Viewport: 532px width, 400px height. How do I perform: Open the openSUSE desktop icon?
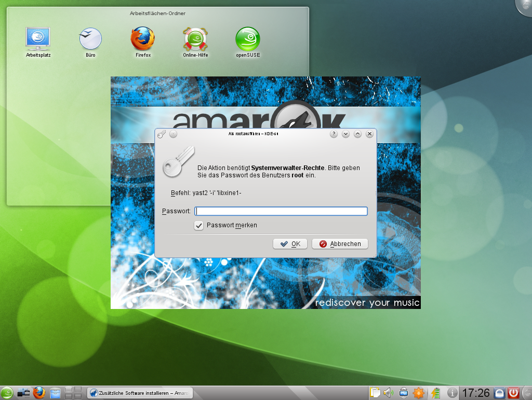pos(248,40)
